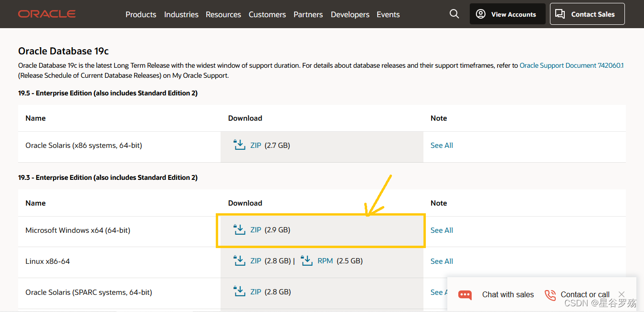Click download icon for Windows x64 ZIP
This screenshot has width=644, height=312.
coord(239,229)
